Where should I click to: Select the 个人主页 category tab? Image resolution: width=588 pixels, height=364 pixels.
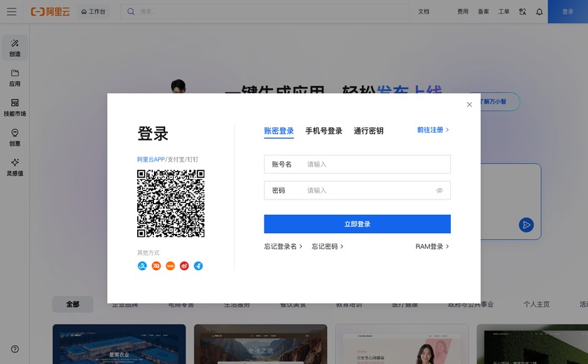pyautogui.click(x=537, y=304)
